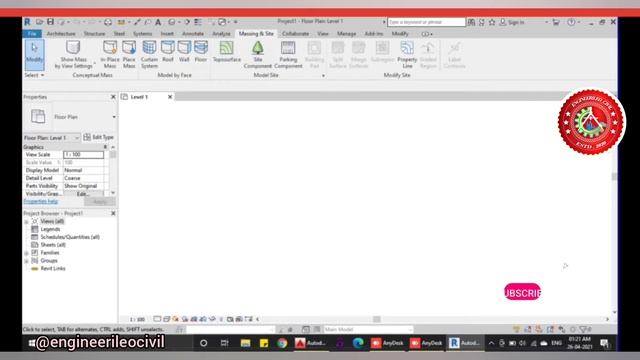Select Floor by face tool
The height and width of the screenshot is (360, 640).
click(x=200, y=51)
